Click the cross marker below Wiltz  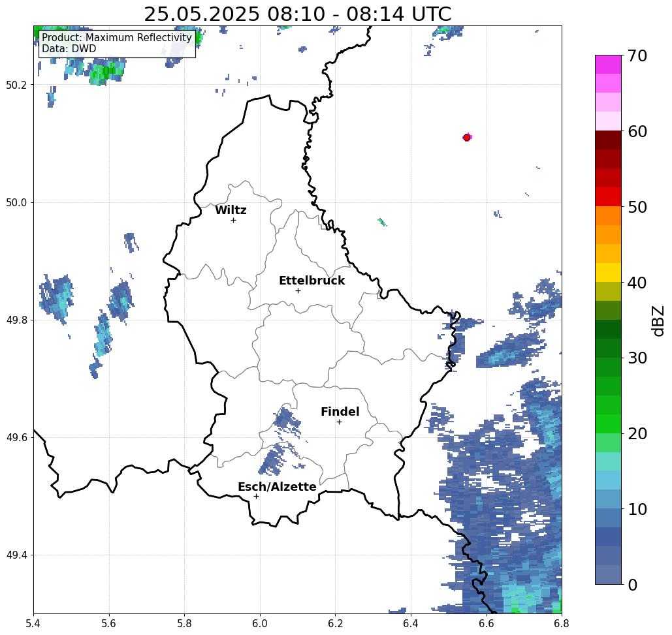tap(234, 221)
